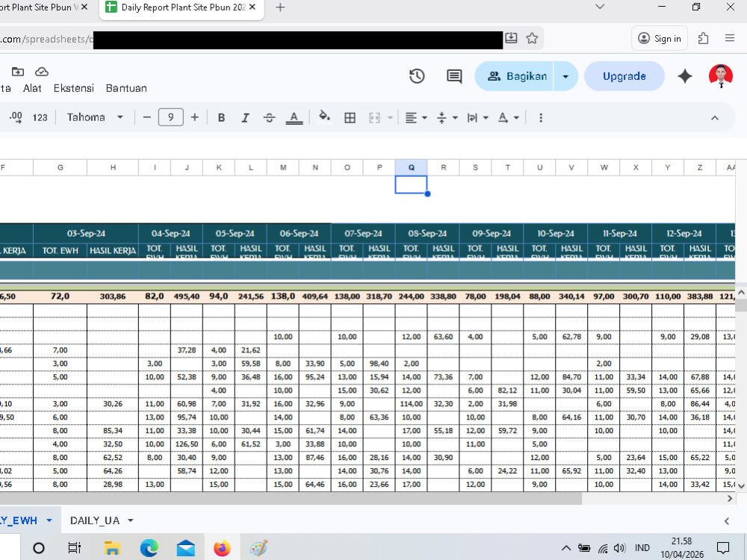Check cloud save status icon
This screenshot has height=560, width=747.
point(42,72)
